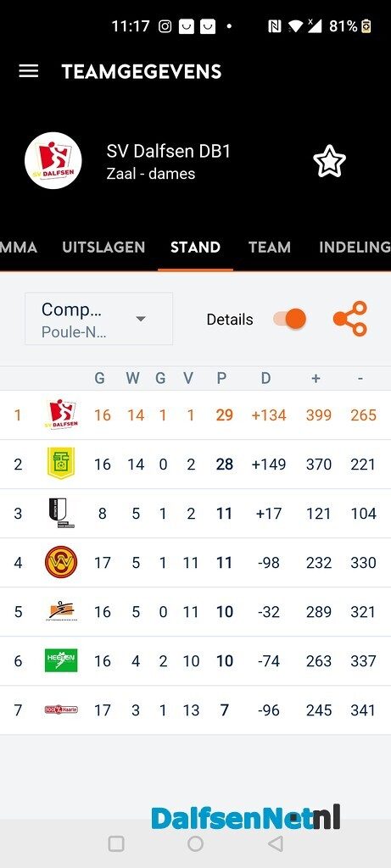This screenshot has width=391, height=868.
Task: Tap the orange share icon
Action: 350,319
